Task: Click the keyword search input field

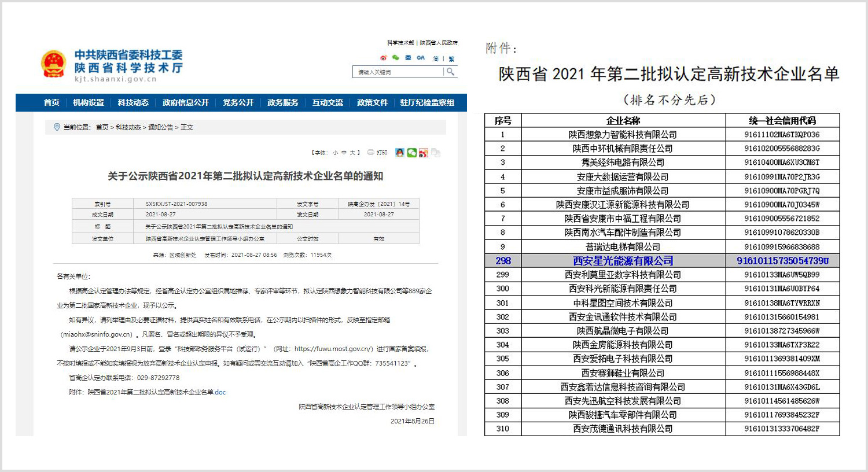Action: click(x=398, y=72)
